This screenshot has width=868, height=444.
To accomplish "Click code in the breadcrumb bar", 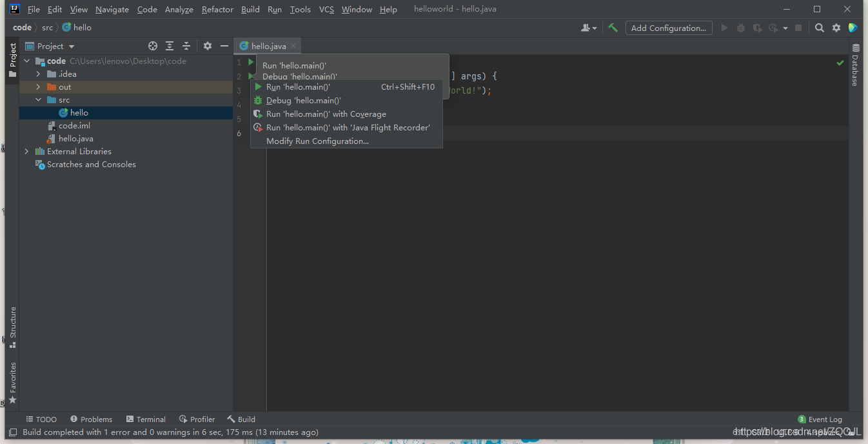I will (22, 27).
